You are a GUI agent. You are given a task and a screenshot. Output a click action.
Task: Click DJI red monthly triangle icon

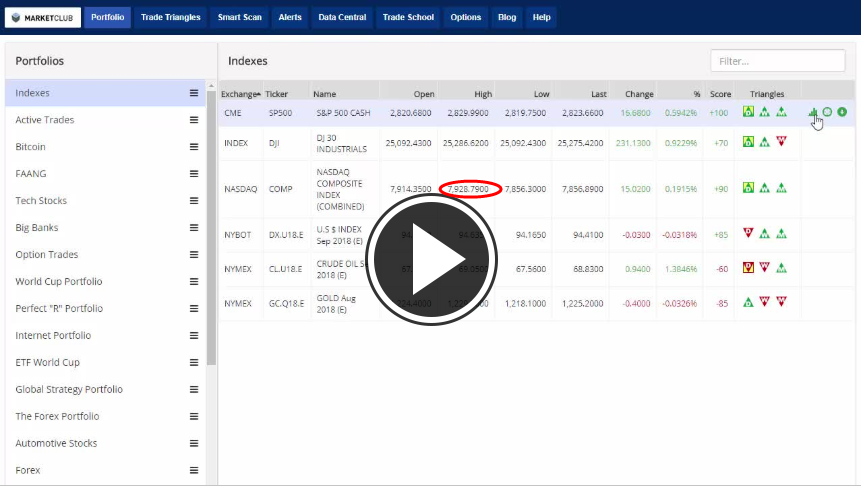tap(781, 142)
